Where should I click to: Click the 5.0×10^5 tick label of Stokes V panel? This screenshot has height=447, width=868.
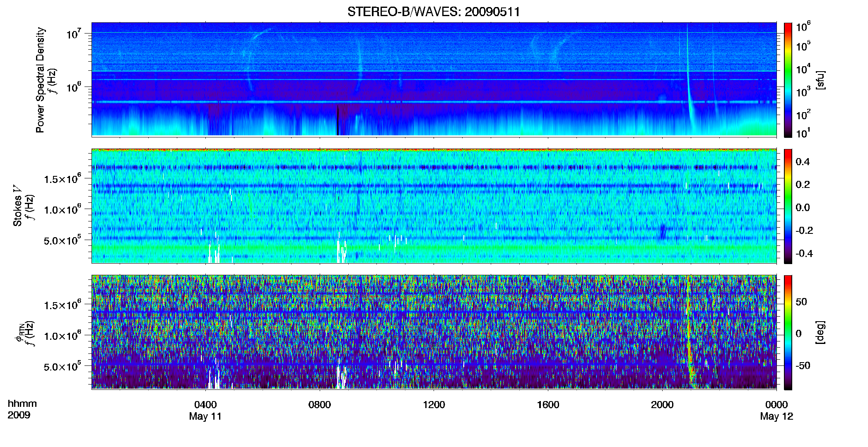63,240
